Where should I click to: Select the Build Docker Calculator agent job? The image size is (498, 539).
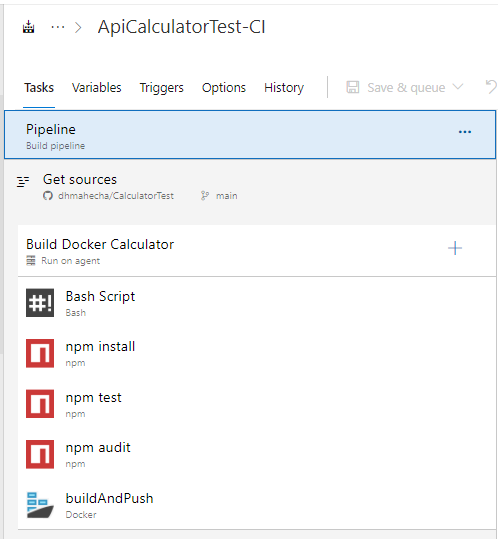point(257,251)
